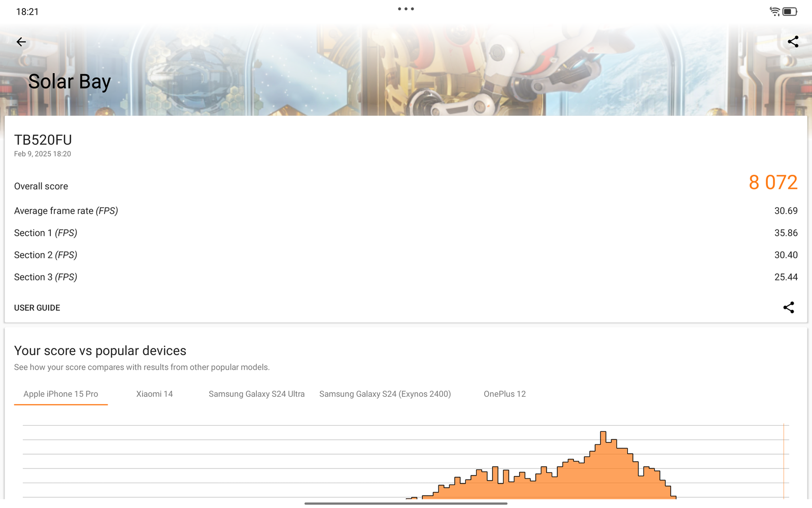Tap the TB520FU device name
Viewport: 812px width, 508px height.
[43, 140]
